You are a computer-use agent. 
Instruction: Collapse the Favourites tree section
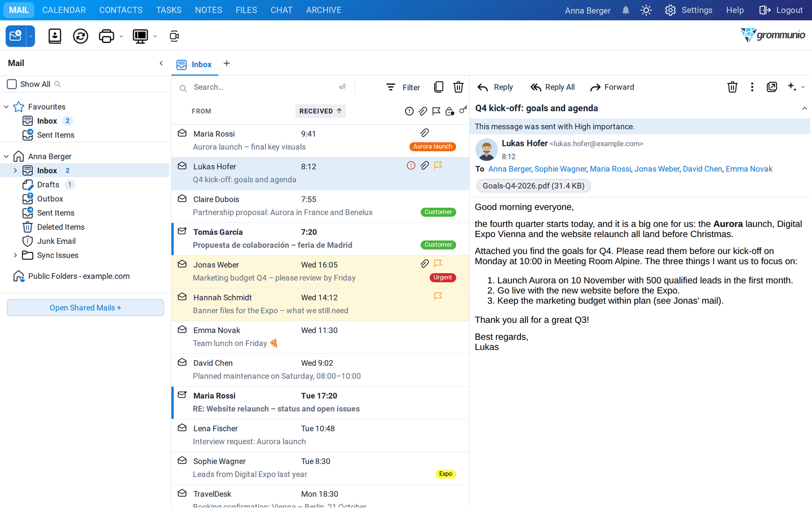(6, 107)
